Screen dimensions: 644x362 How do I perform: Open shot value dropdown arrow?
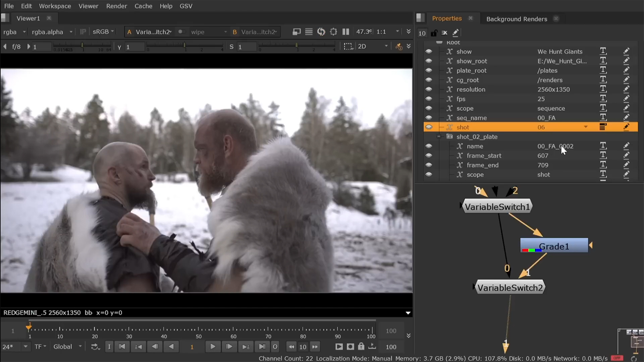point(585,127)
